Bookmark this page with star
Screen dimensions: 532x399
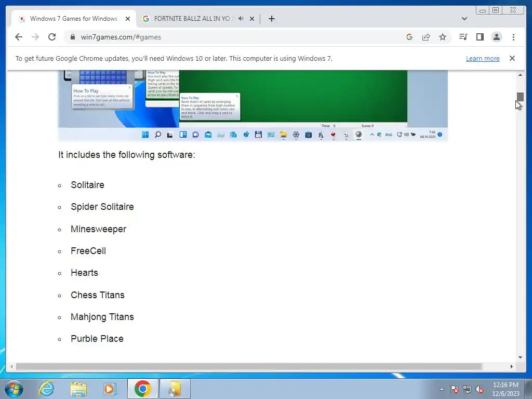pos(443,37)
